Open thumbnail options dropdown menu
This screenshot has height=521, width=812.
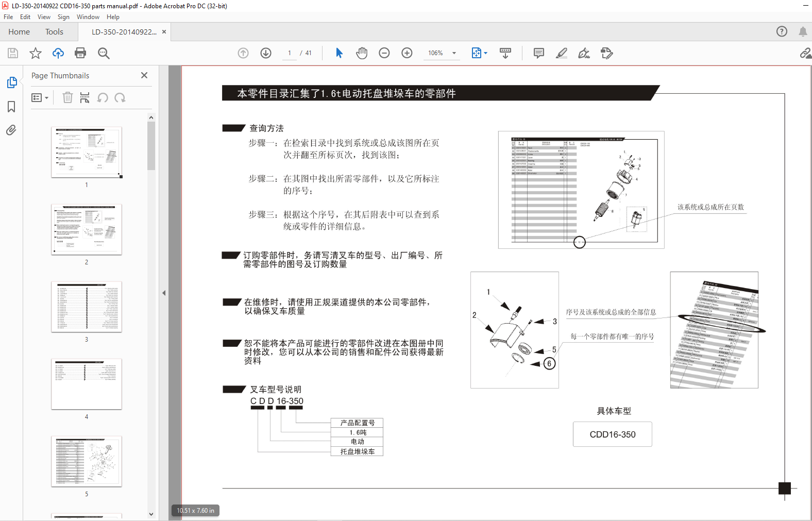point(40,98)
